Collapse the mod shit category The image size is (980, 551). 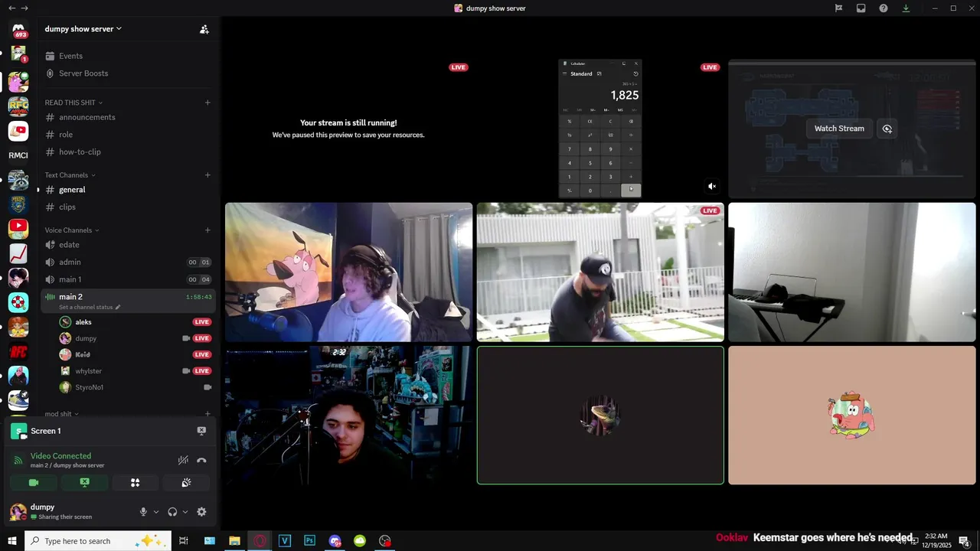click(61, 414)
